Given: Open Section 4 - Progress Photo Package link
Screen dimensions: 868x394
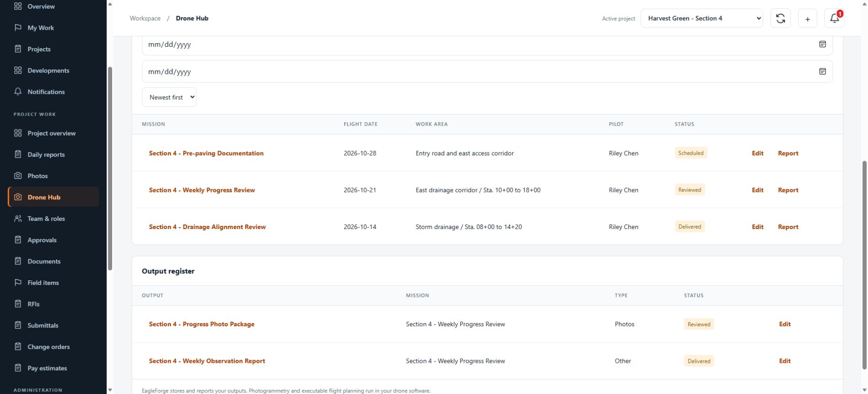Looking at the screenshot, I should coord(201,324).
